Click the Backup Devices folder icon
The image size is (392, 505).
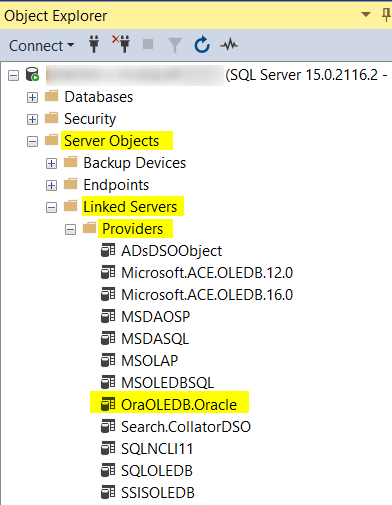coord(71,162)
